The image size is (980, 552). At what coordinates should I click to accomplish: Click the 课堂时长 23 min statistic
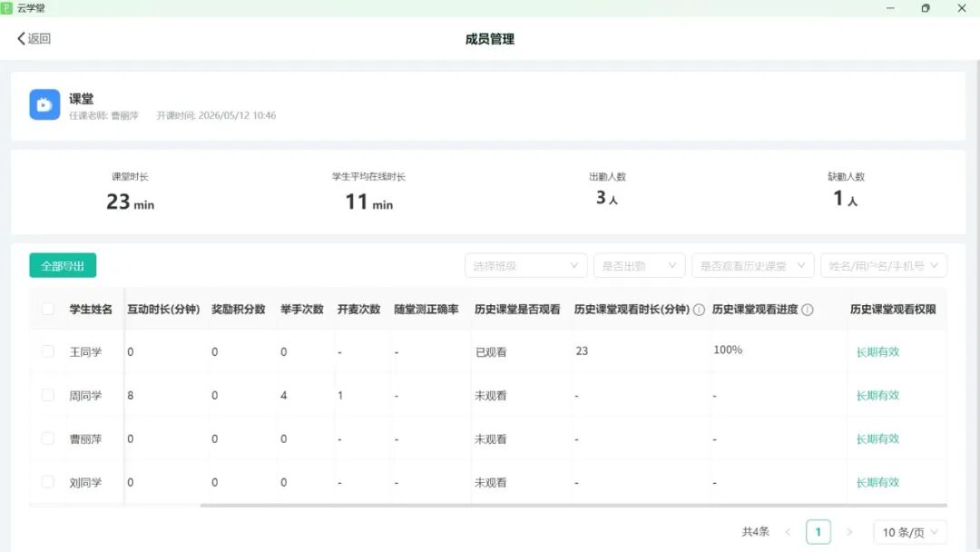(x=130, y=192)
